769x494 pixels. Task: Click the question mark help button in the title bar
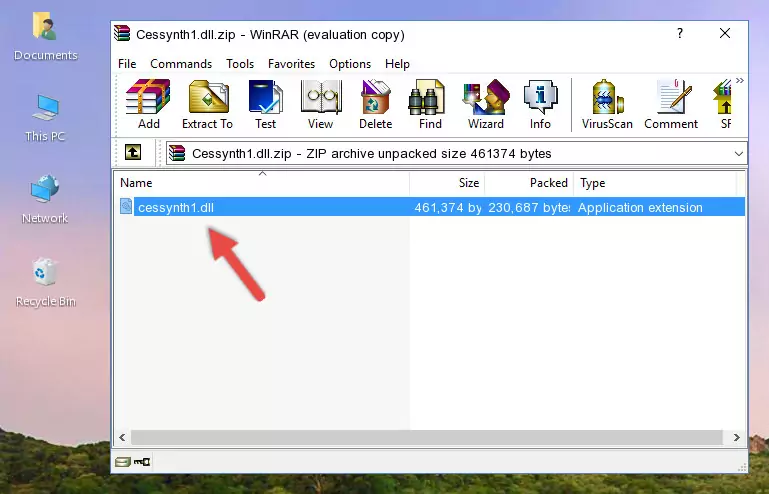pos(680,33)
